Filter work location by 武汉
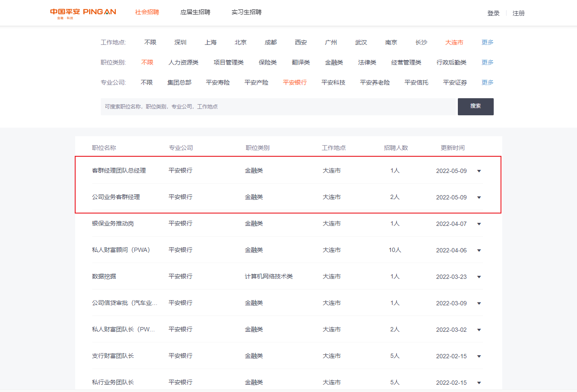 361,42
